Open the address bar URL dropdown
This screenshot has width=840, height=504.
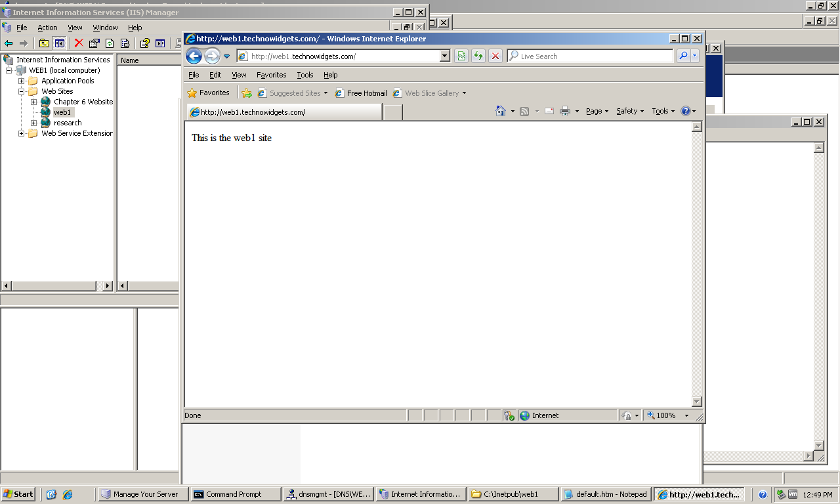tap(444, 56)
